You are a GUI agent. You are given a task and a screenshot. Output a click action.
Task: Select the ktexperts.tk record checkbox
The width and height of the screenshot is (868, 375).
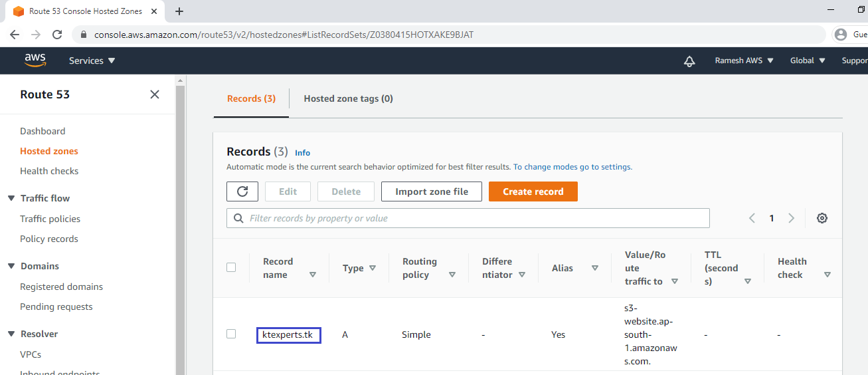click(x=231, y=334)
